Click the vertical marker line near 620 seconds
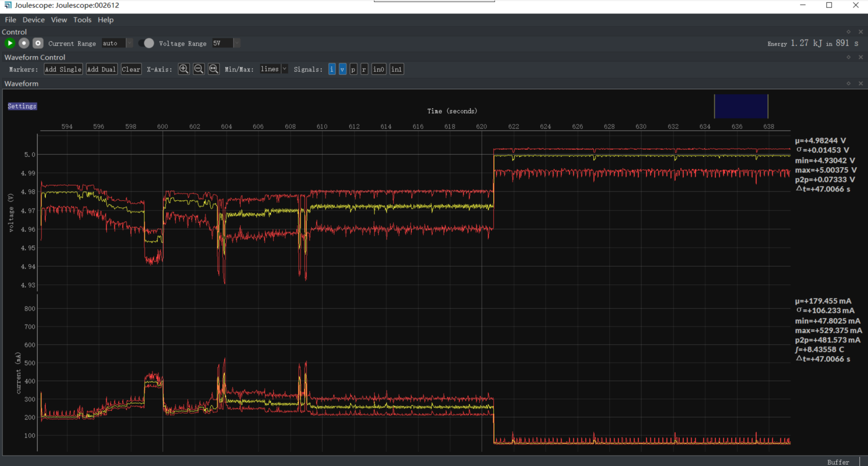This screenshot has width=868, height=466. [x=482, y=292]
